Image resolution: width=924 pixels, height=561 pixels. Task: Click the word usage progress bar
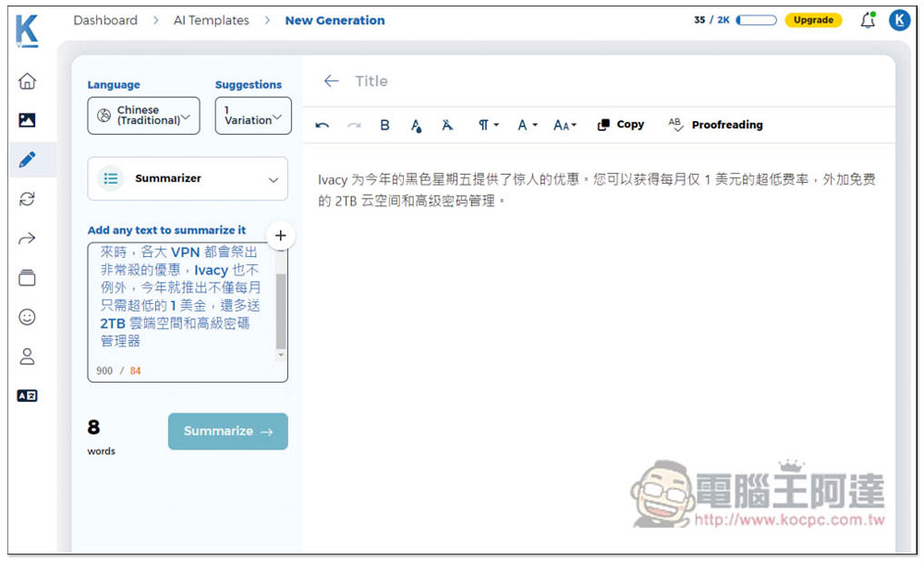(757, 20)
